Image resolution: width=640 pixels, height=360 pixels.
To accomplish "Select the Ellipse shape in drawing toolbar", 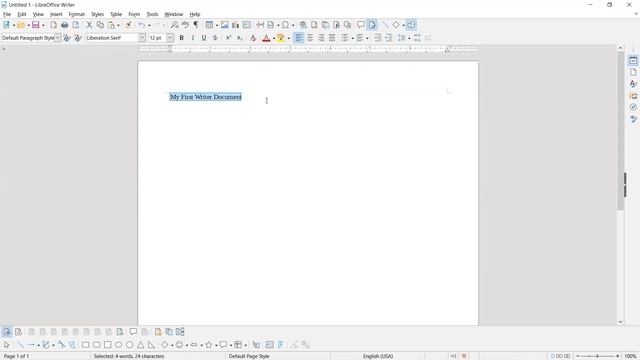I will pos(118,345).
